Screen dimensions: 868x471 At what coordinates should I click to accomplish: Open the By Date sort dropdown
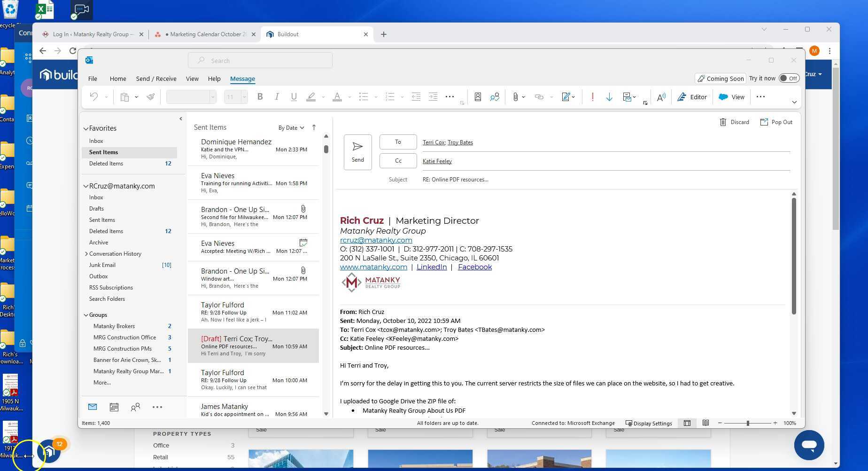coord(291,127)
